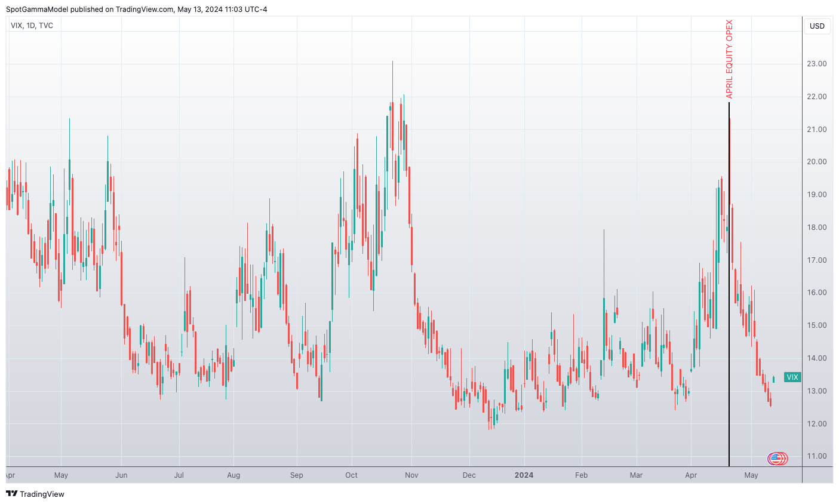This screenshot has width=839, height=504.
Task: Click the Feb label on time axis
Action: (581, 475)
